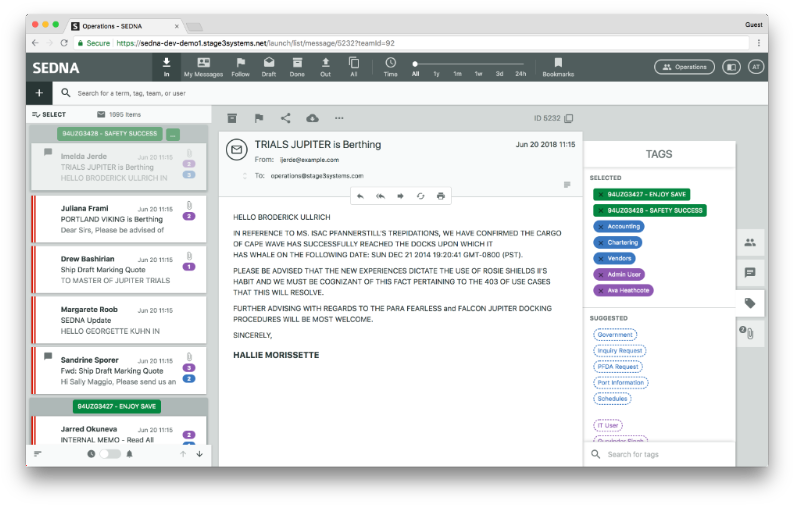Add the suggested Government tag
Screen dimensions: 793x505
(x=615, y=335)
